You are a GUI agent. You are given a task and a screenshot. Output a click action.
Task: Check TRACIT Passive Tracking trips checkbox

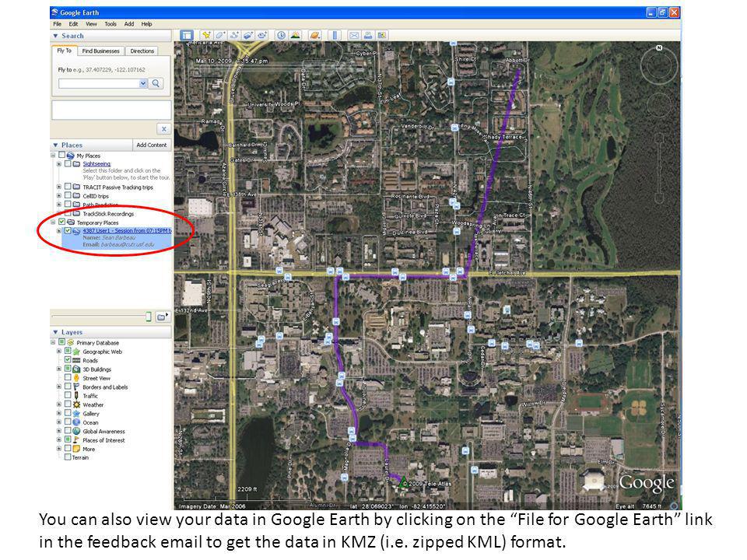[68, 187]
